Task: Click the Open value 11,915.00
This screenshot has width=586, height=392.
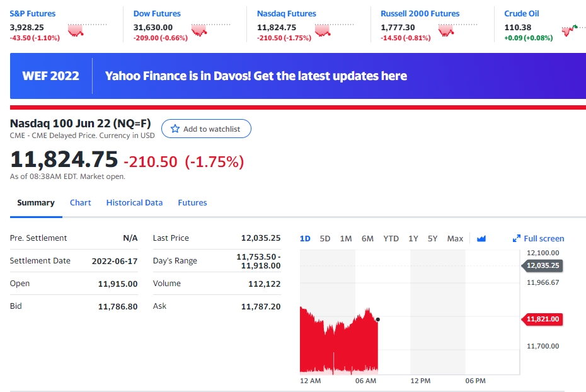Action: pos(118,284)
